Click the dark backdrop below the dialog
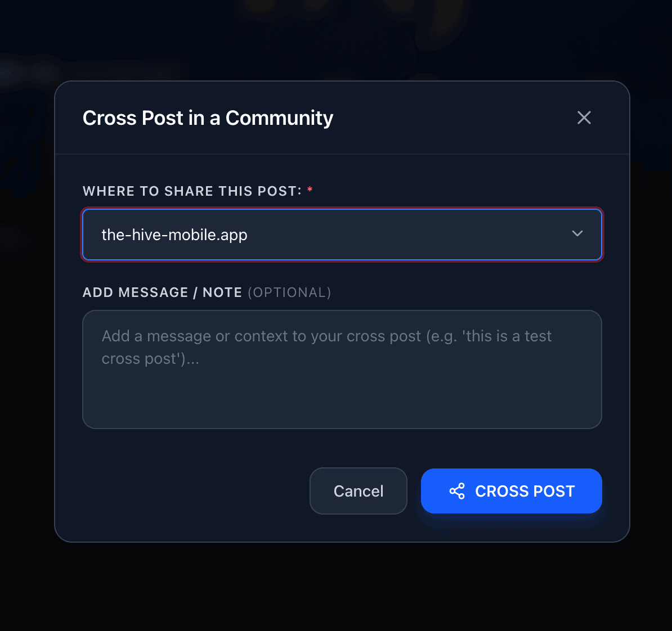 [x=336, y=587]
